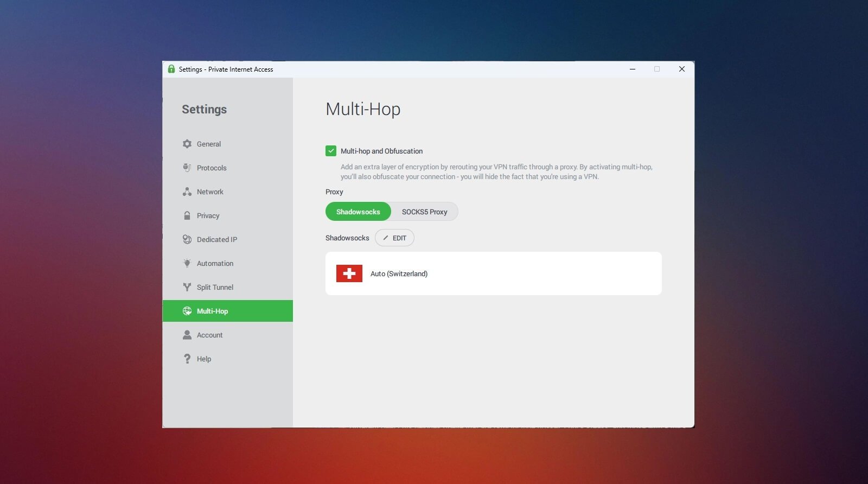The image size is (868, 484).
Task: Switch proxy to SOCKS5 Proxy
Action: 424,212
